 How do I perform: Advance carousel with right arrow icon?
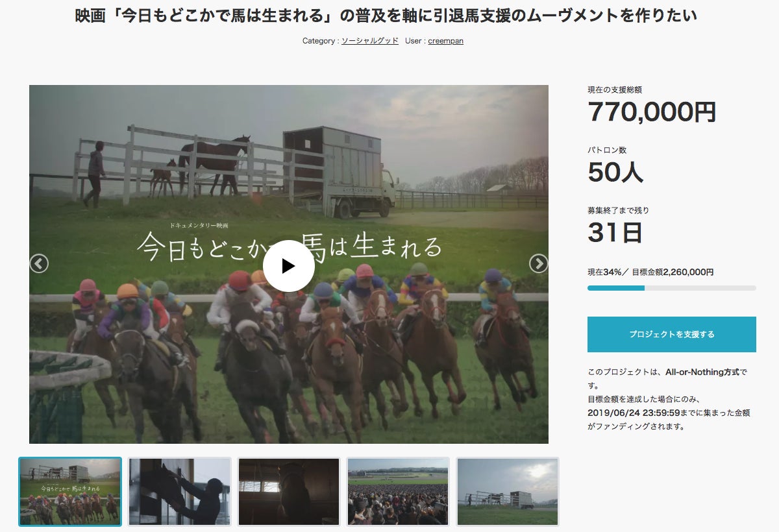538,263
